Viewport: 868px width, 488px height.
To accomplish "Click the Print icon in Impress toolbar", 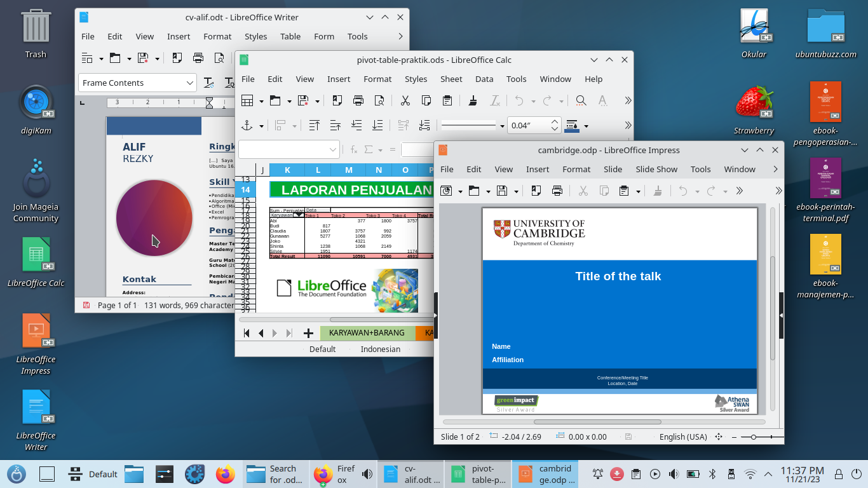I will tap(557, 191).
